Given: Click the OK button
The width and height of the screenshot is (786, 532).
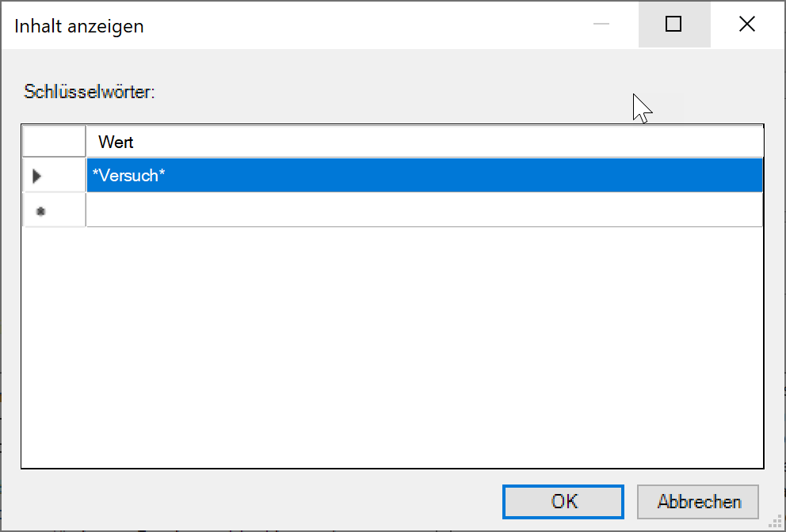Looking at the screenshot, I should [563, 501].
